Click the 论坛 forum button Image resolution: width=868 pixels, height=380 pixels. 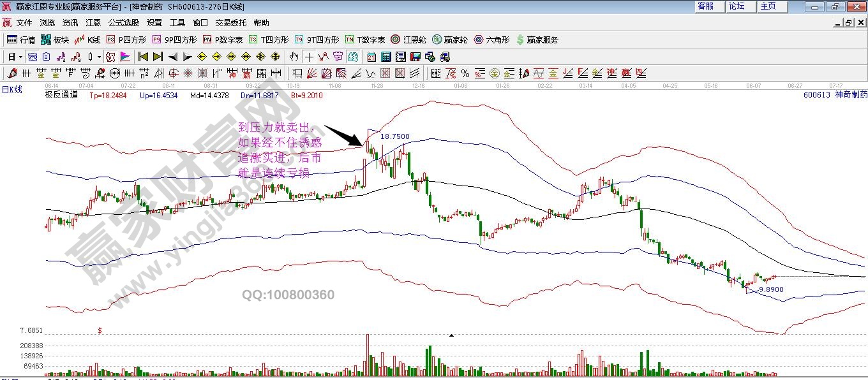tap(737, 6)
